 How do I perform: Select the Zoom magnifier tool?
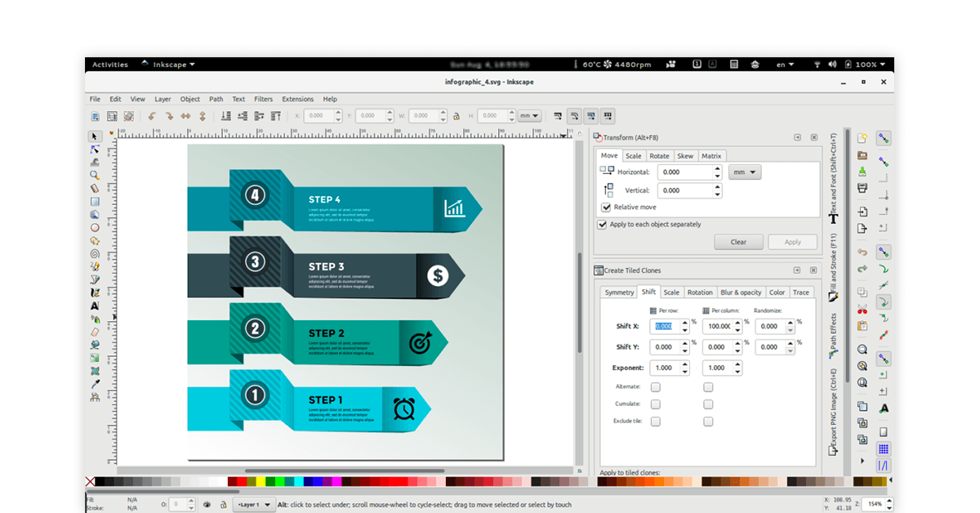coord(95,176)
